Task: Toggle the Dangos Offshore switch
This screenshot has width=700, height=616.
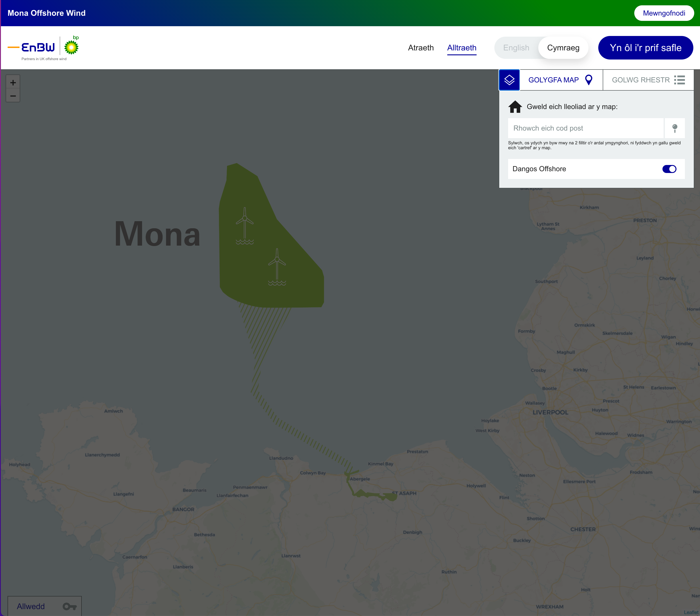Action: (x=669, y=169)
